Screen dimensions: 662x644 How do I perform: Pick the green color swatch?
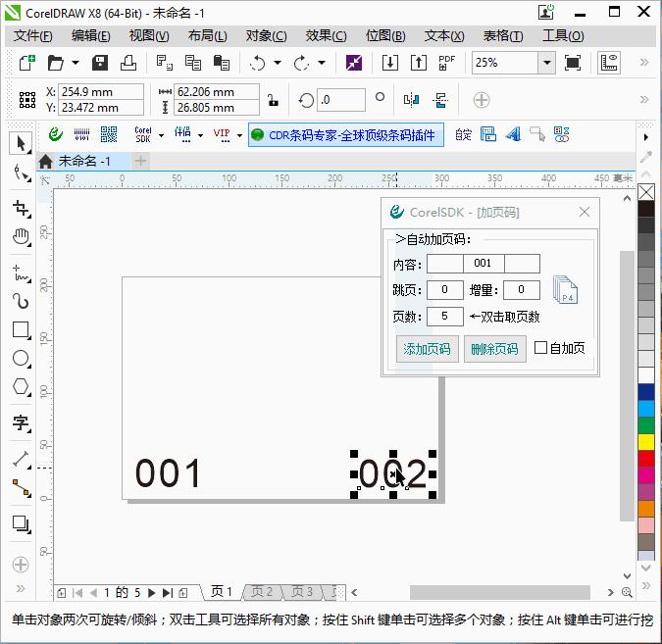tap(645, 425)
